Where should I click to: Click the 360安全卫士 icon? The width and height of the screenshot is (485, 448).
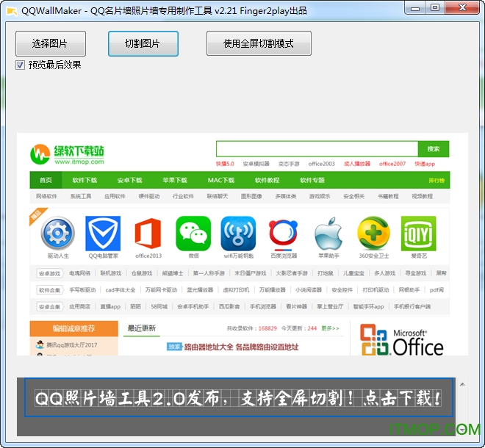coord(373,233)
